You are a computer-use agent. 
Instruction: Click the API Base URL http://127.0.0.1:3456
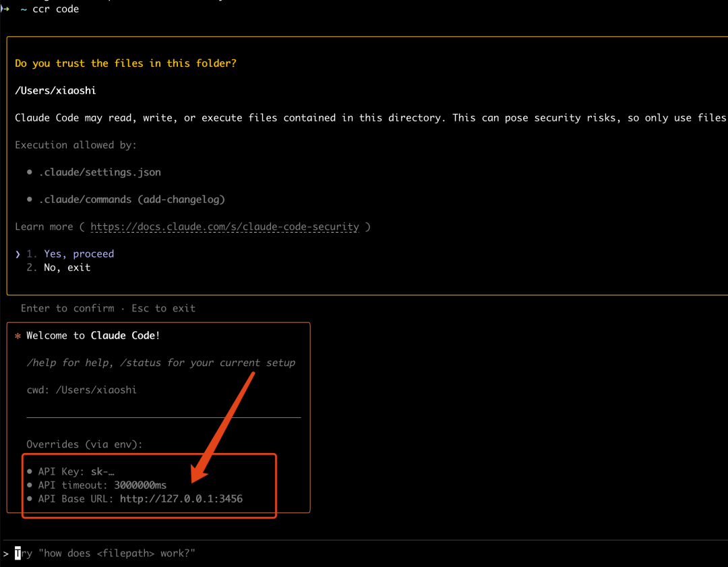click(181, 499)
